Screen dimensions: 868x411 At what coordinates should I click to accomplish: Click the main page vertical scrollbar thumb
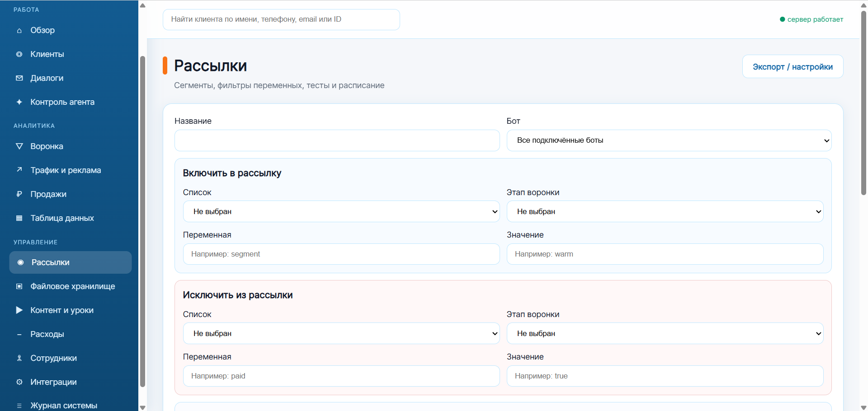[x=863, y=102]
